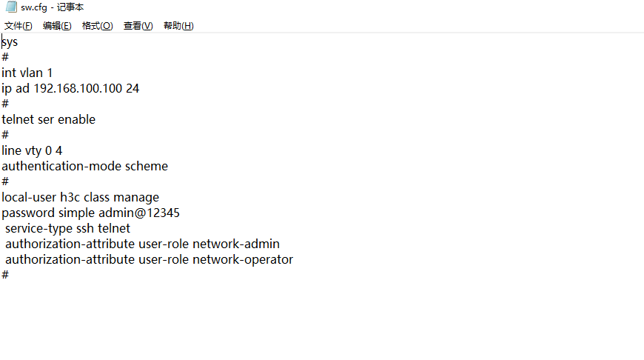
Task: Open the 编辑(E) menu
Action: point(57,26)
